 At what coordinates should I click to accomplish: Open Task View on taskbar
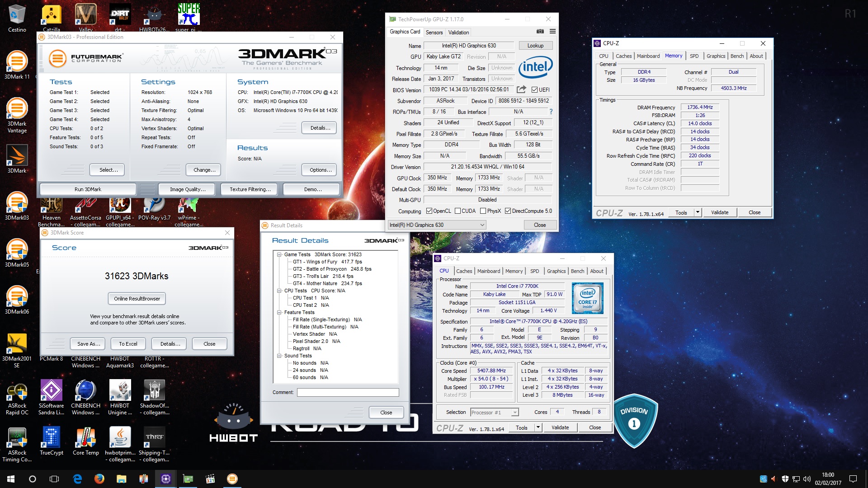click(54, 479)
